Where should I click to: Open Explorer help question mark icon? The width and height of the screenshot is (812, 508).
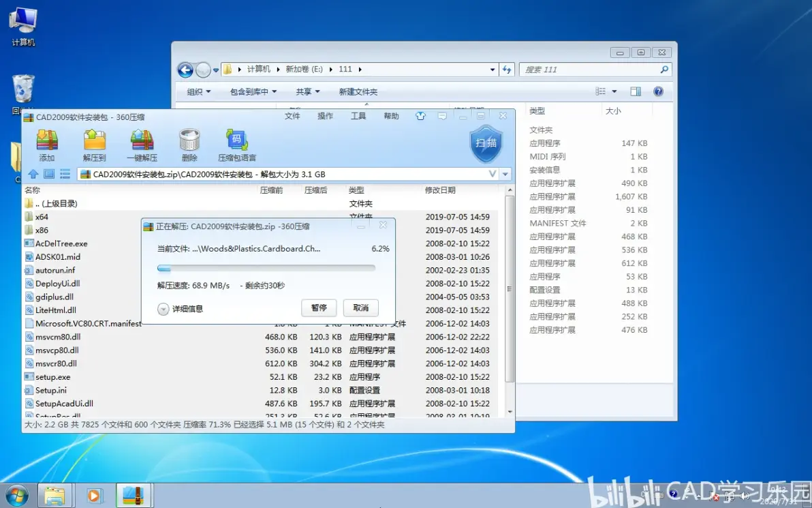658,91
